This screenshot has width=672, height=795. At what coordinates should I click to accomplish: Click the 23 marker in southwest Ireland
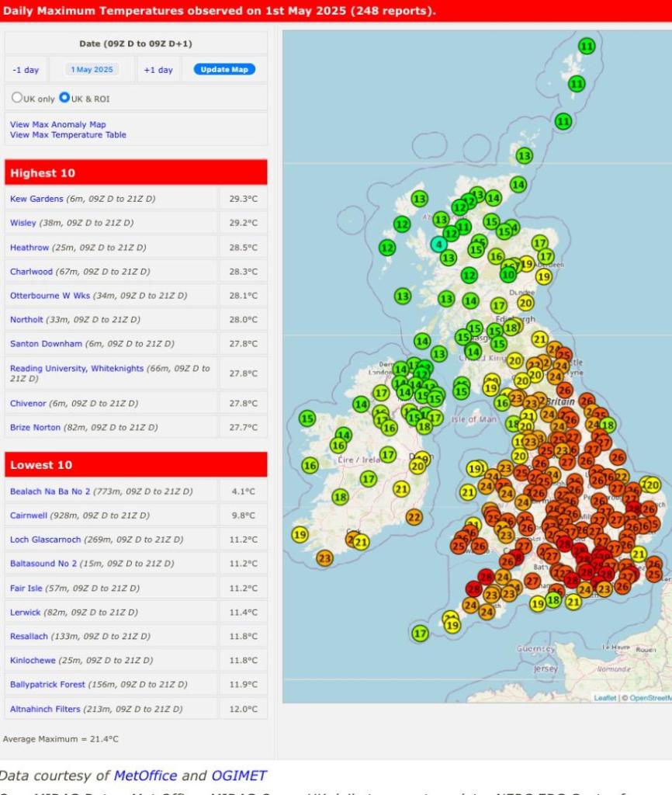point(324,558)
